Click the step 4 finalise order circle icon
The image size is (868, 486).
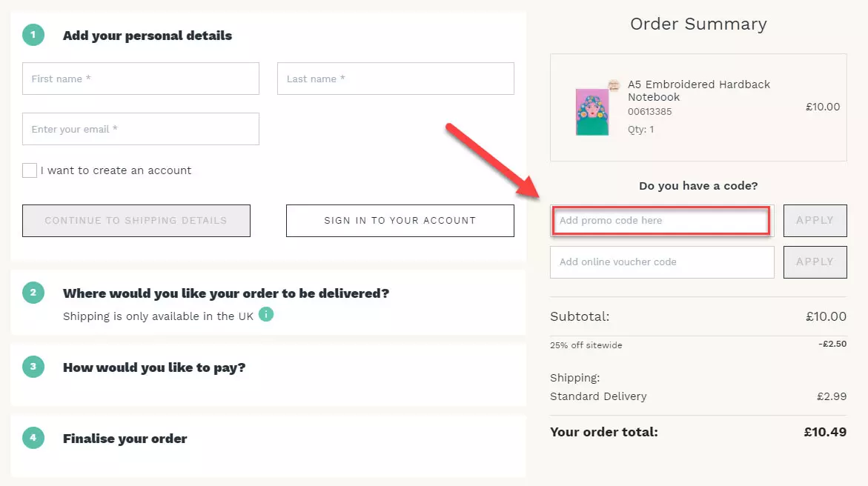point(33,438)
